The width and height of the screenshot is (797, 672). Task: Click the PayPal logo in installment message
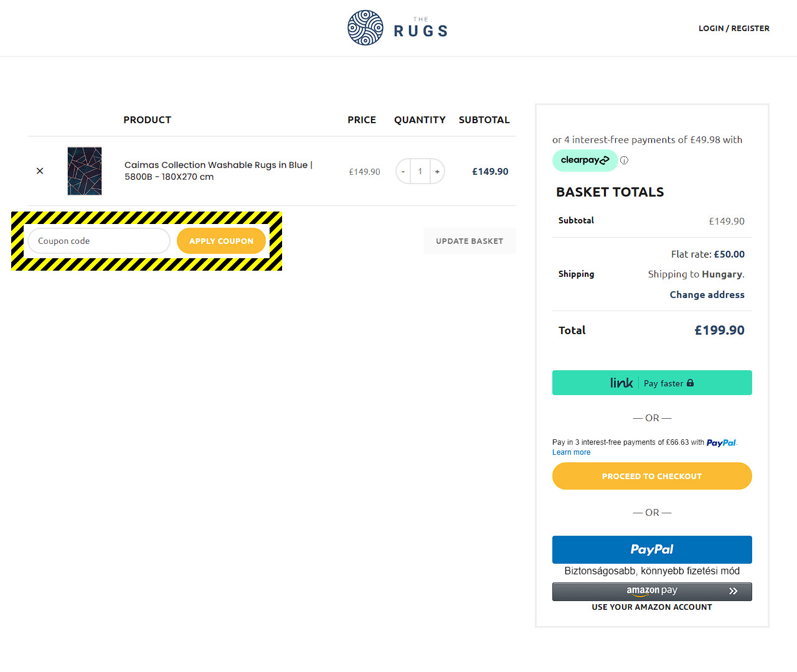(x=721, y=443)
